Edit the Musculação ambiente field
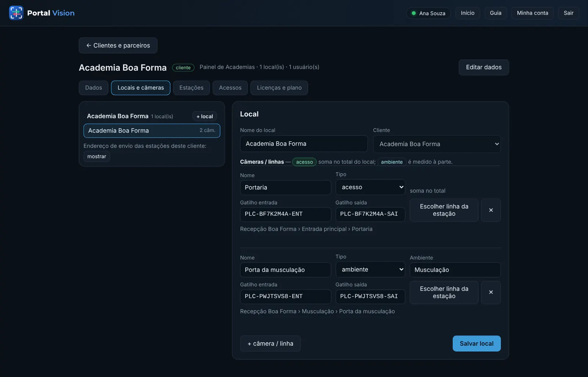The width and height of the screenshot is (588, 377). click(x=455, y=270)
